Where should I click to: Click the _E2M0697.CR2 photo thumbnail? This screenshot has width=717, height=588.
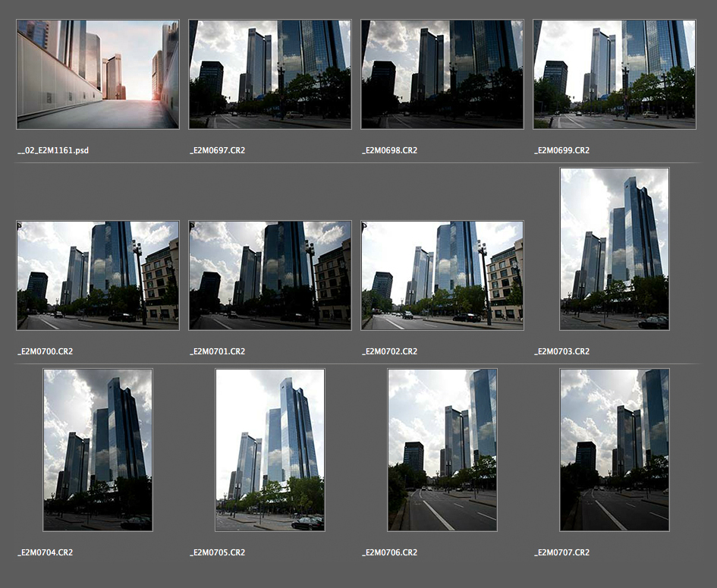tap(270, 74)
